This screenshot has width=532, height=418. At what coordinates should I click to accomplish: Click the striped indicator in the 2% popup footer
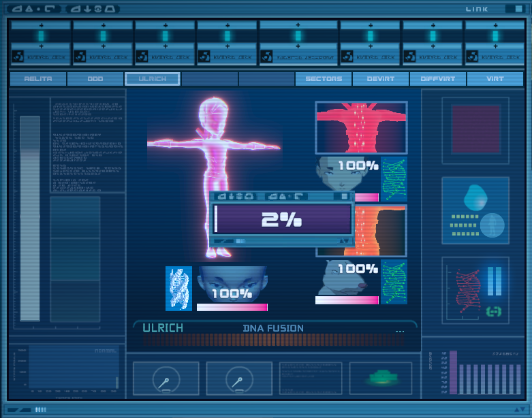point(240,241)
